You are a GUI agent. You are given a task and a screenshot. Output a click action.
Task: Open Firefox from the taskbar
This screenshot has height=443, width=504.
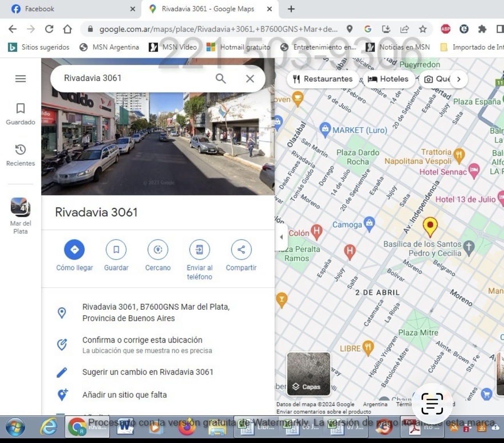coord(186,427)
